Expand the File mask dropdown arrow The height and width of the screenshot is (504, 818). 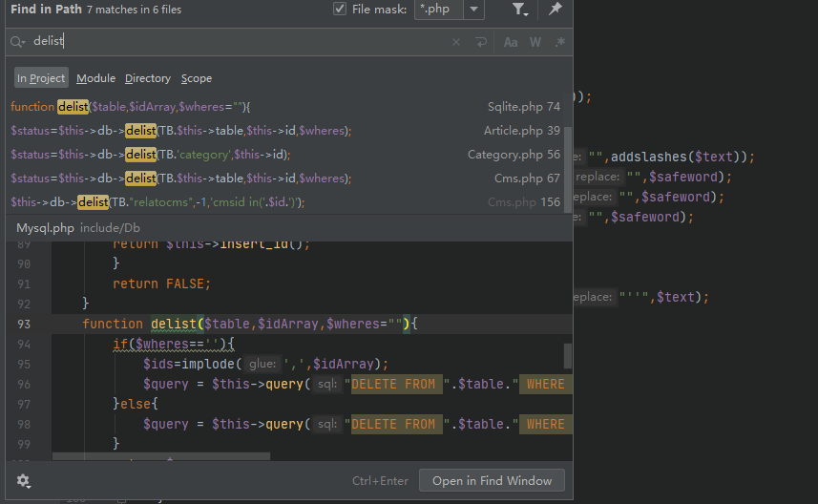[474, 10]
